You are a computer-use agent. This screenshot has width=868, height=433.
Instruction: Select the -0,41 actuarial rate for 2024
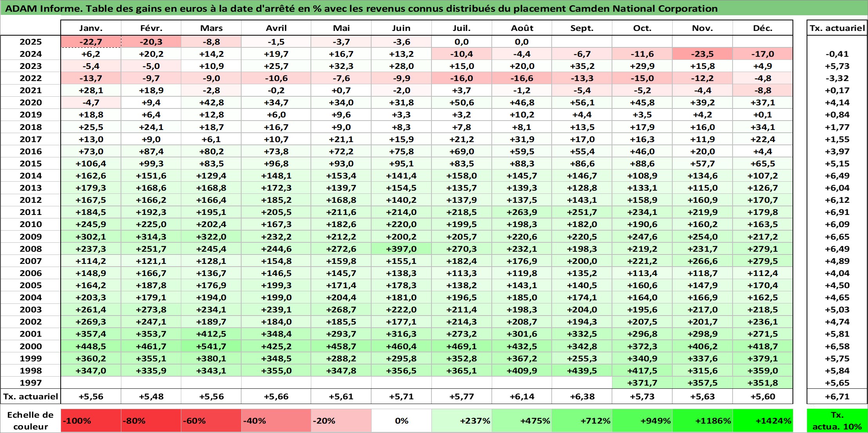click(837, 54)
